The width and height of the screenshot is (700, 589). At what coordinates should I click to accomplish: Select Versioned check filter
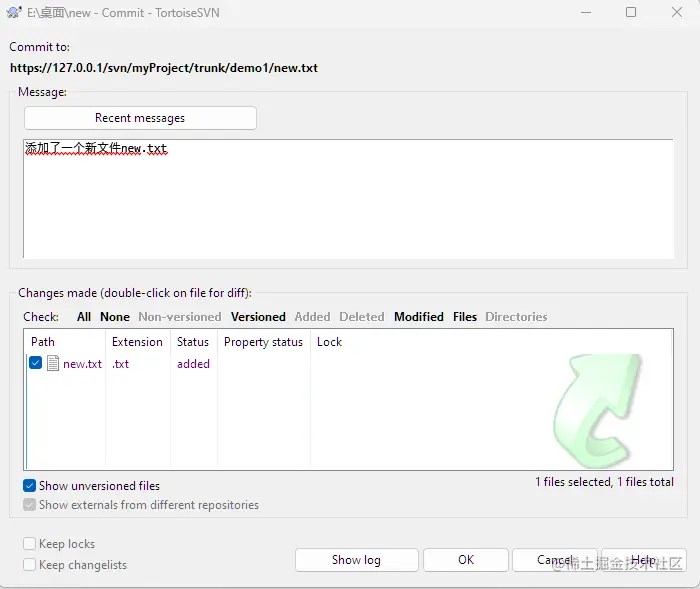258,317
